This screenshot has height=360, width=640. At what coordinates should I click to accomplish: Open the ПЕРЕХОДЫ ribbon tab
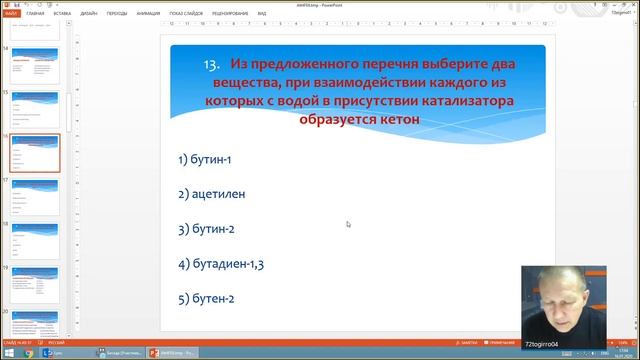pyautogui.click(x=117, y=13)
